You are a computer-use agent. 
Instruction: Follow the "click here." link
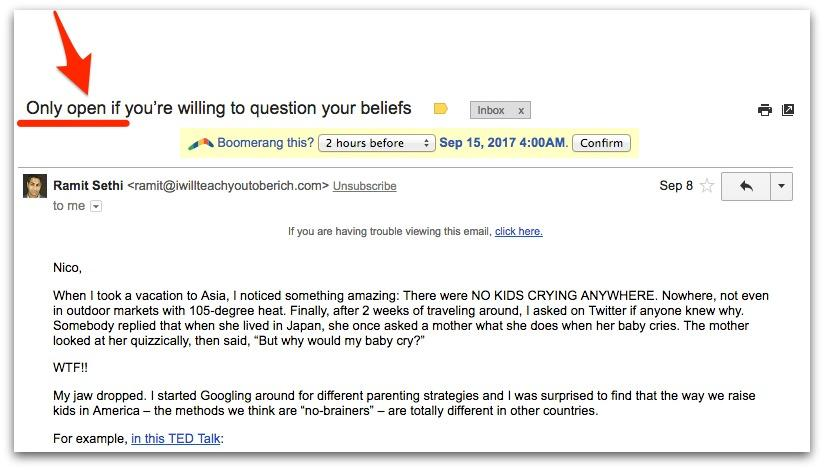[x=518, y=232]
